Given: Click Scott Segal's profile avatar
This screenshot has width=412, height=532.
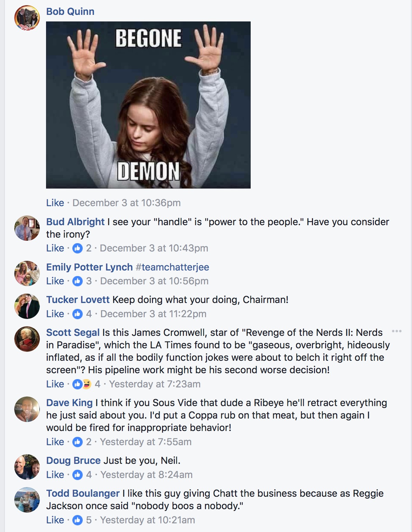Looking at the screenshot, I should 27,339.
